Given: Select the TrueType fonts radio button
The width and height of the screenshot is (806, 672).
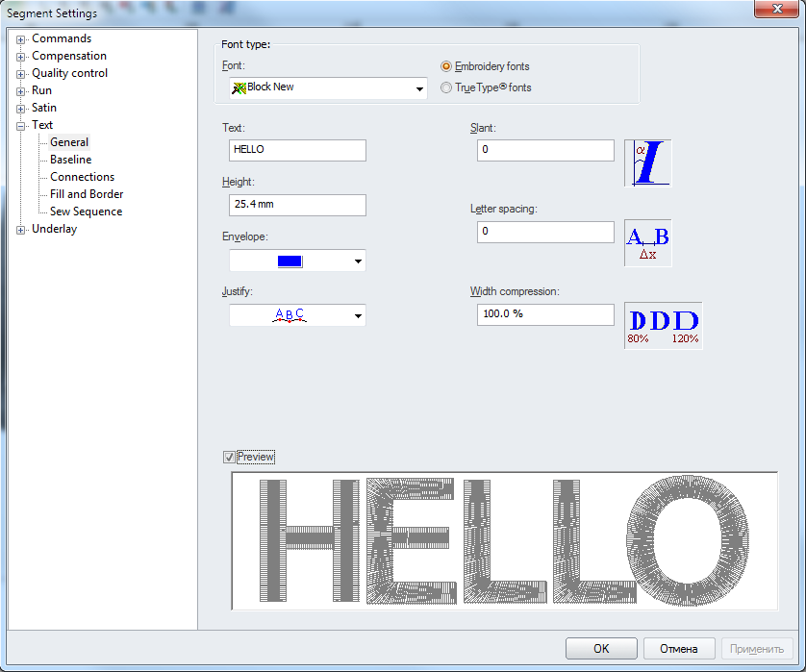Looking at the screenshot, I should [446, 87].
